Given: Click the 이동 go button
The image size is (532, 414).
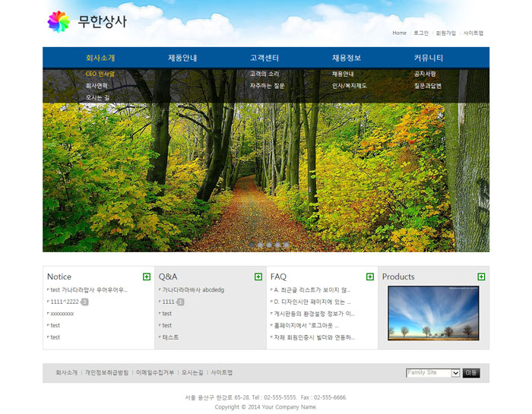Looking at the screenshot, I should [x=471, y=373].
